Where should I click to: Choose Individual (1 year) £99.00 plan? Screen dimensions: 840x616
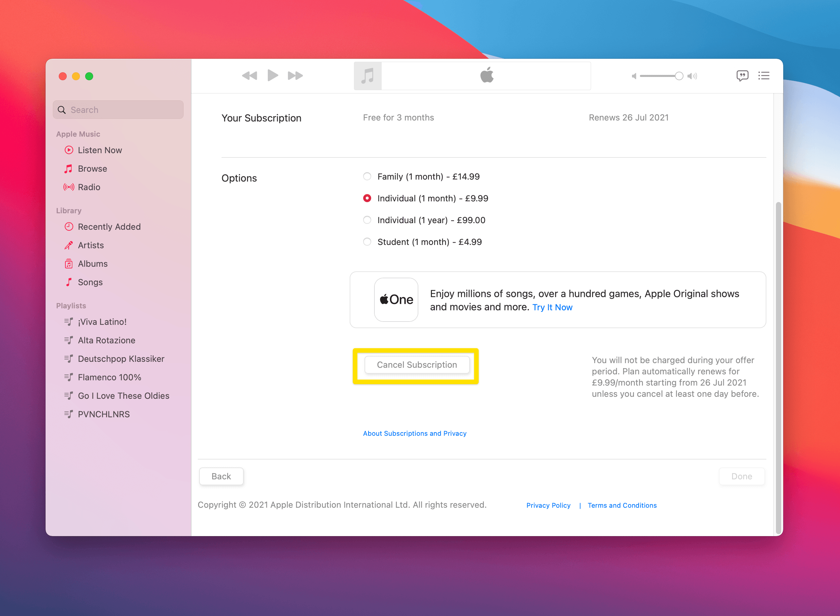(x=367, y=220)
